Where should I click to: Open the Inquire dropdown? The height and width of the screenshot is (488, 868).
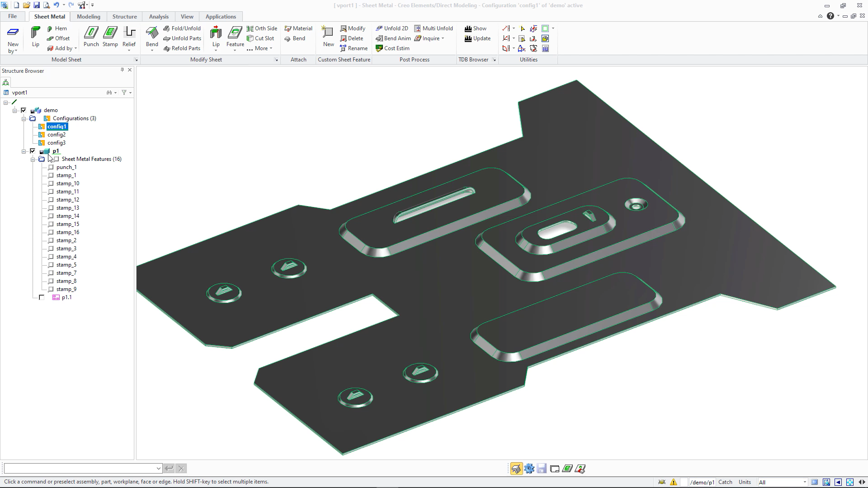click(429, 38)
